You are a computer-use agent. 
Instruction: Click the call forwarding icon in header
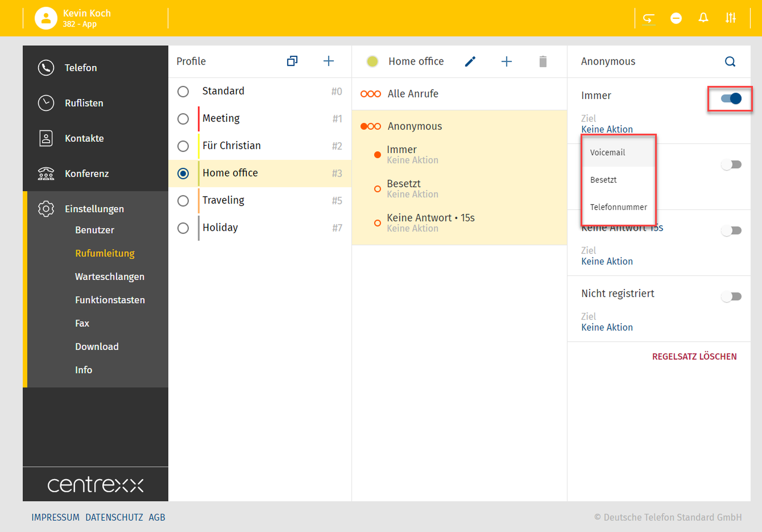[648, 18]
